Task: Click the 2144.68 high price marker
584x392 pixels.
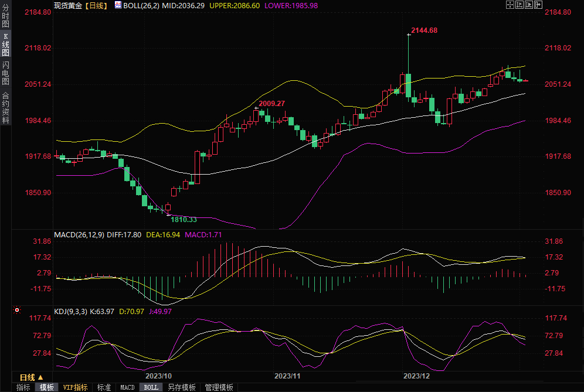Action: tap(424, 30)
